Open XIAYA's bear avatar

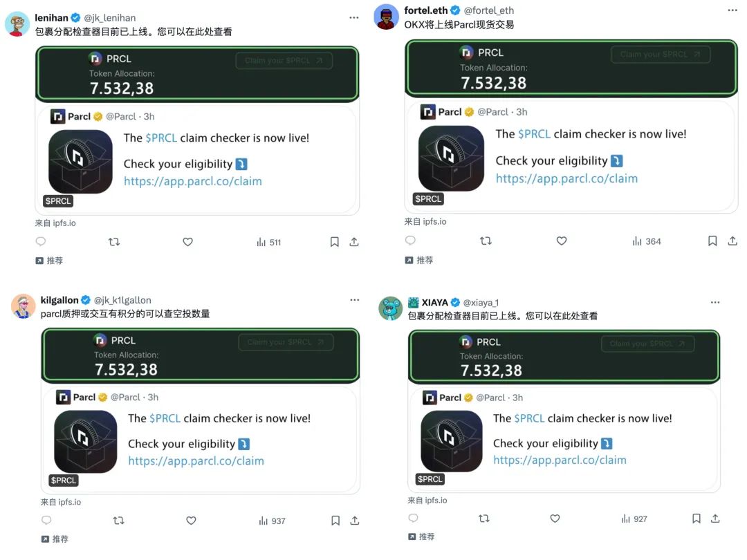click(x=391, y=308)
